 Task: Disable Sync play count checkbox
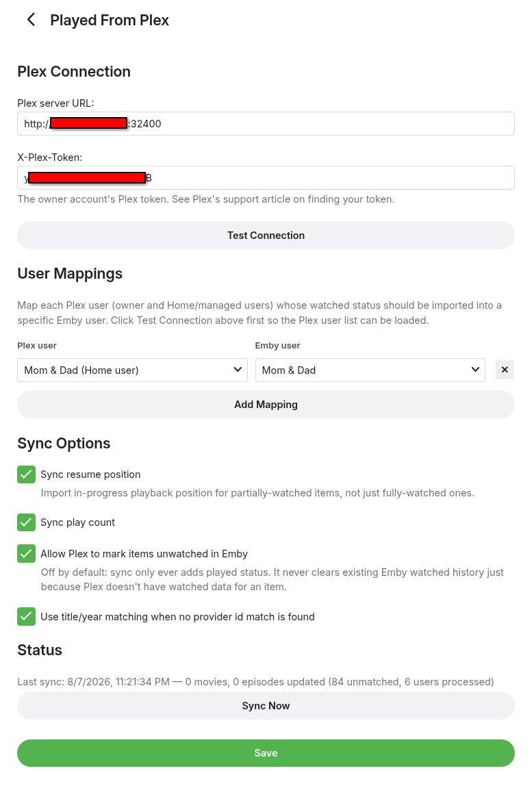26,522
